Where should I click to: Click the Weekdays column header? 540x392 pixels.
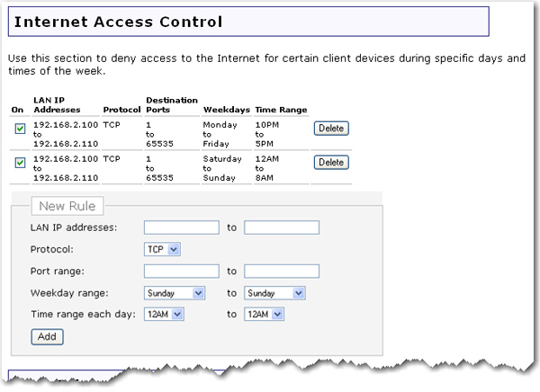[225, 110]
